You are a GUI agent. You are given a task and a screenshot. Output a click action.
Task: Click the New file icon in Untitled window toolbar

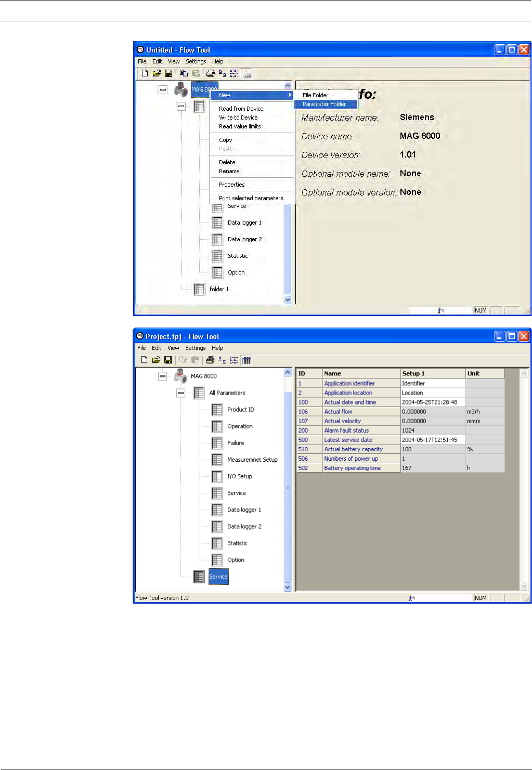(x=145, y=73)
